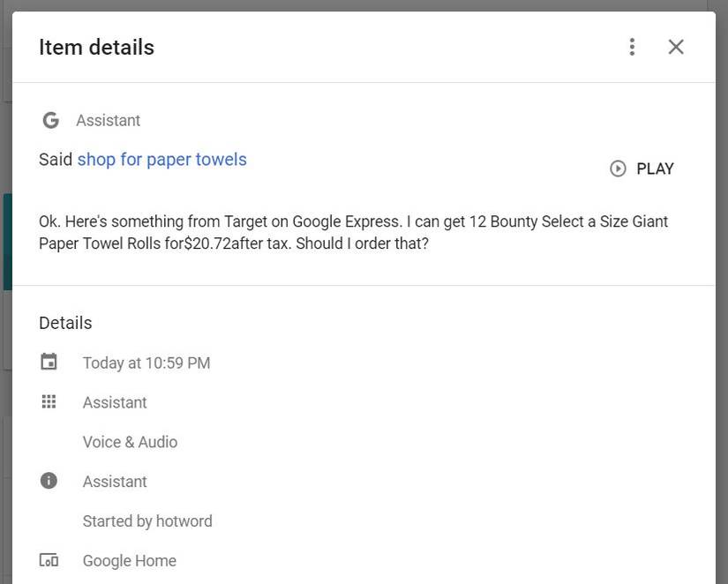
Task: Click the info icon in Details section
Action: coord(49,481)
